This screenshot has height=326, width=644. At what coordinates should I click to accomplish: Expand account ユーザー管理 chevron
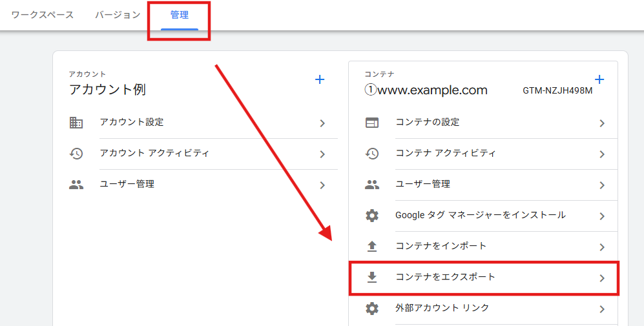(322, 185)
